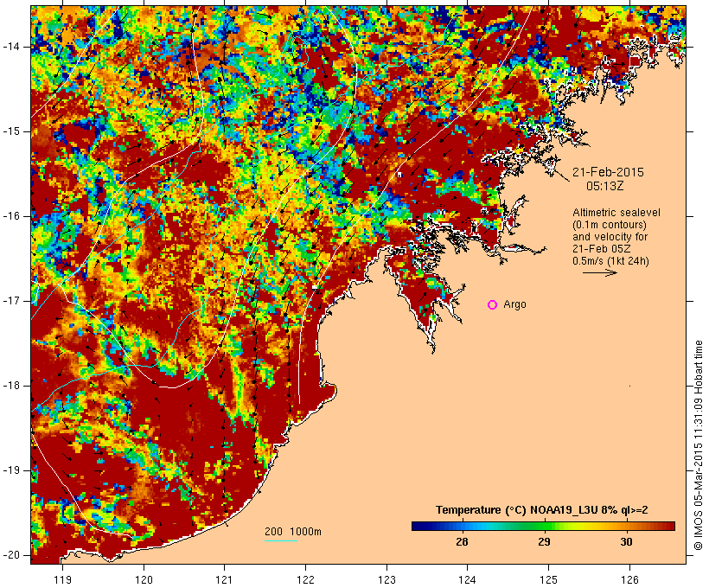Screen dimensions: 709x588
Task: Click longitude axis label 119
Action: pyautogui.click(x=62, y=580)
